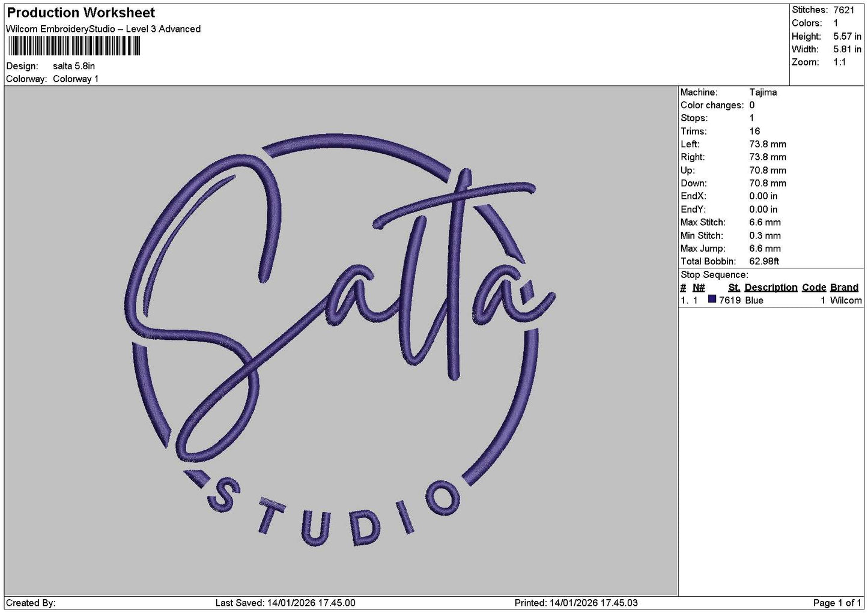Click the 'Description' column header
The width and height of the screenshot is (868, 613).
771,288
